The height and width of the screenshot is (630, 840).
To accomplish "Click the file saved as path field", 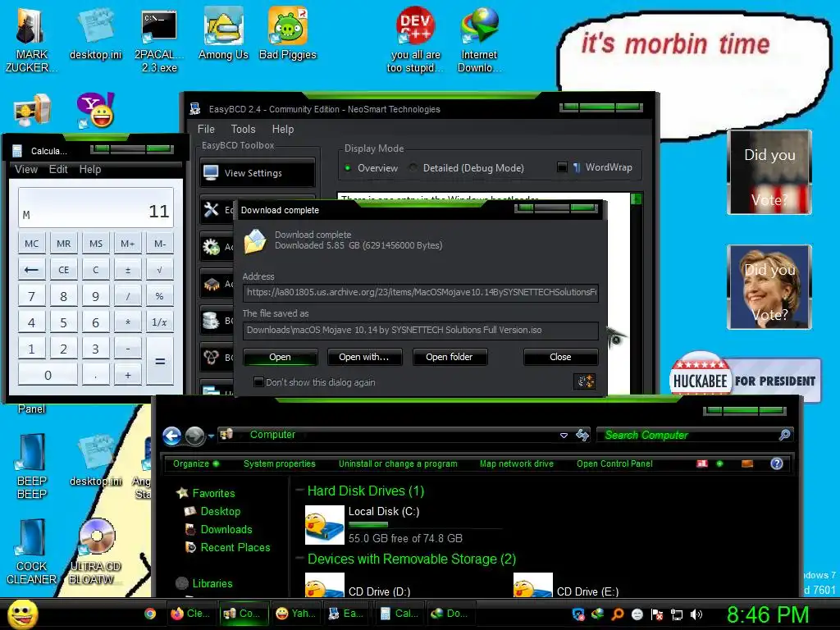I will click(421, 330).
